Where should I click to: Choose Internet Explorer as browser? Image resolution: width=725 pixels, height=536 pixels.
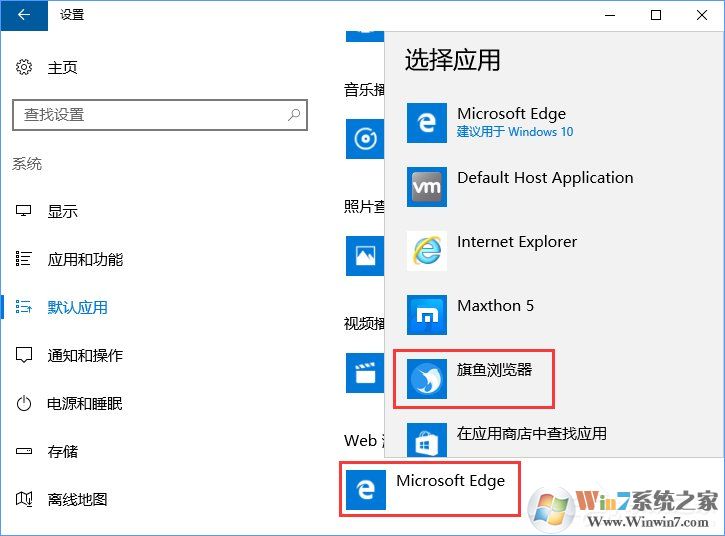(x=517, y=241)
